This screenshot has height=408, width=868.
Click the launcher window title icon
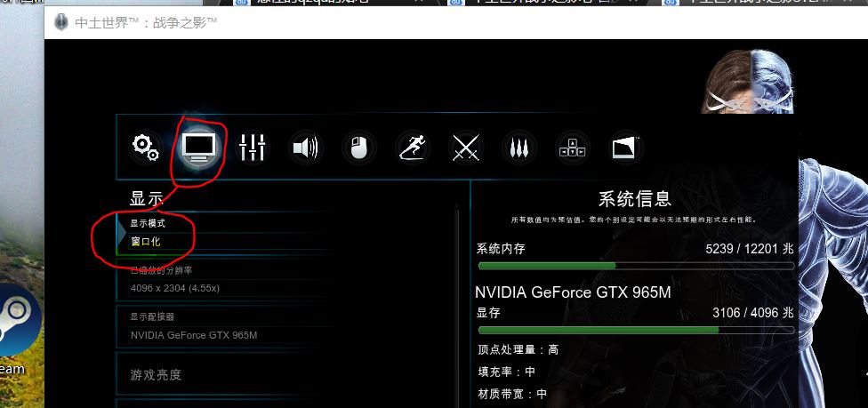[x=60, y=23]
